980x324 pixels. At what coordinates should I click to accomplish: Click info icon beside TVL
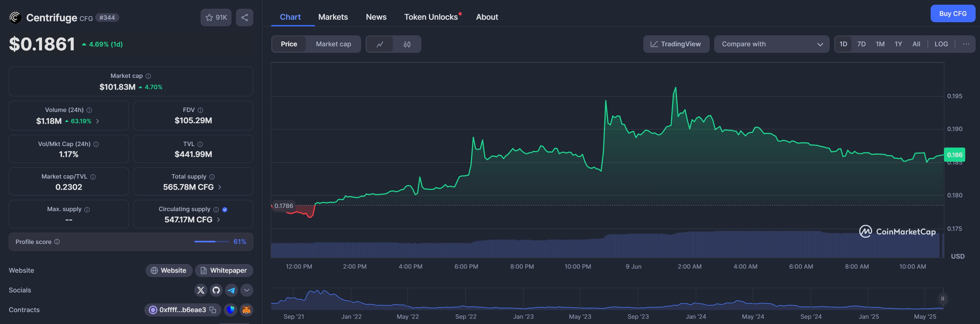click(200, 144)
